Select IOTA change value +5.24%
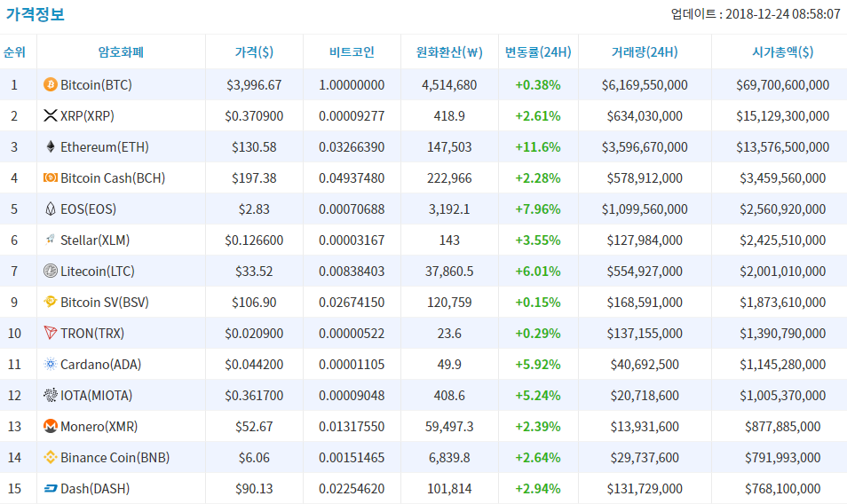 click(538, 395)
